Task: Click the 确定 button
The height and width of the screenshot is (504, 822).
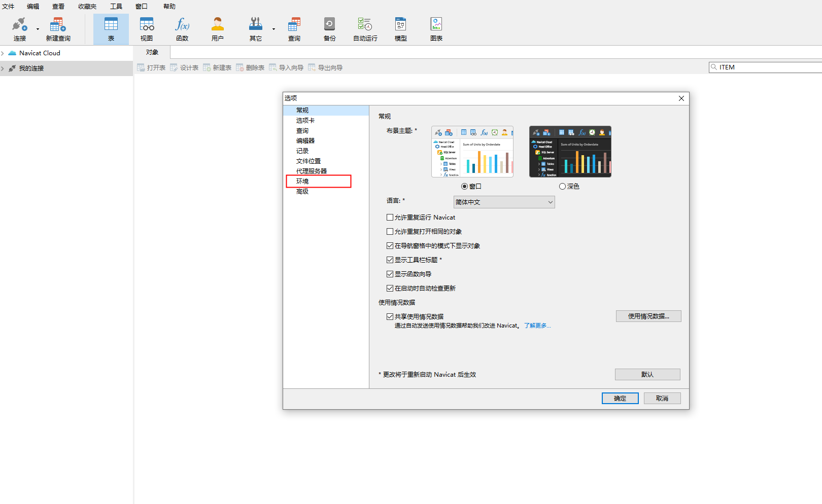Action: (x=620, y=399)
